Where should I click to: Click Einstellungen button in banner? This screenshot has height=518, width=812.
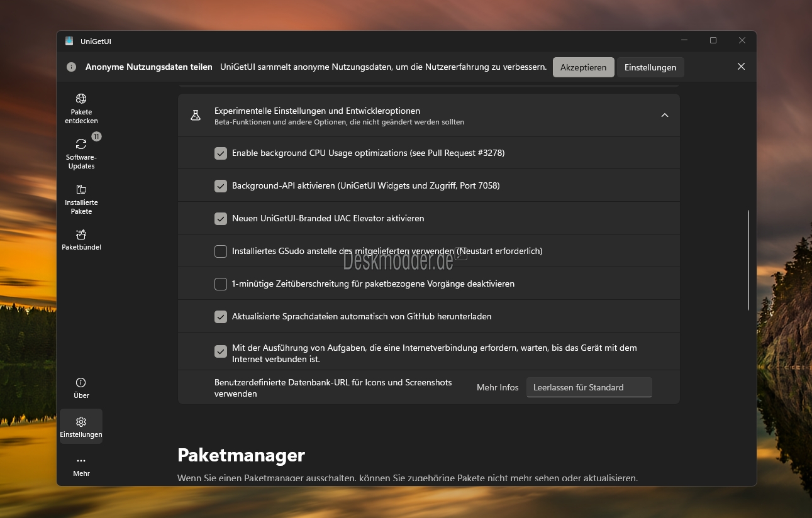[x=650, y=67]
